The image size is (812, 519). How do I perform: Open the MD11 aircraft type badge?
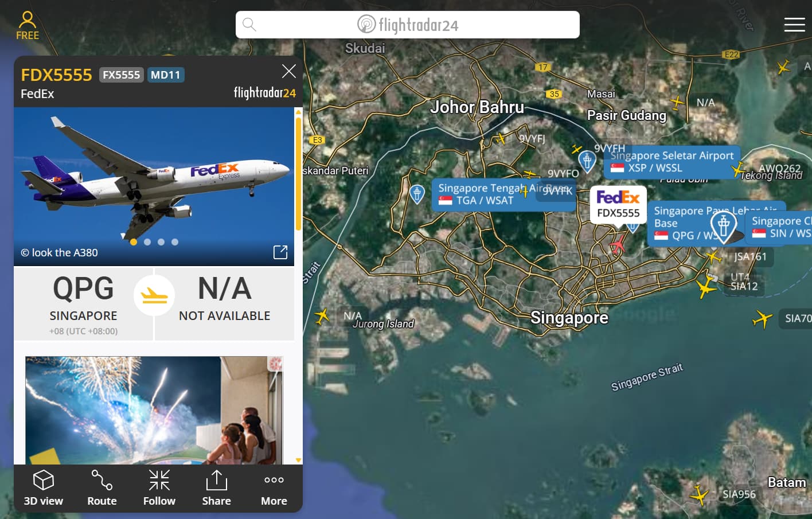pos(165,75)
